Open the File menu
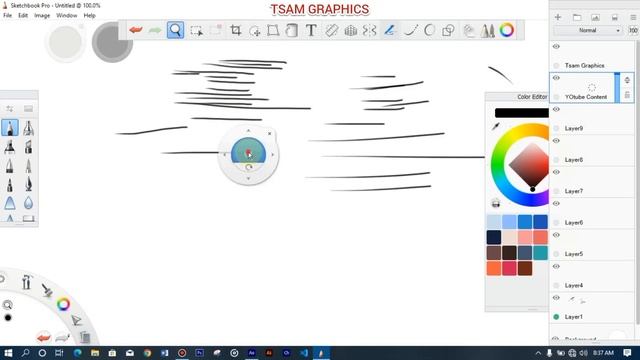 pyautogui.click(x=7, y=16)
